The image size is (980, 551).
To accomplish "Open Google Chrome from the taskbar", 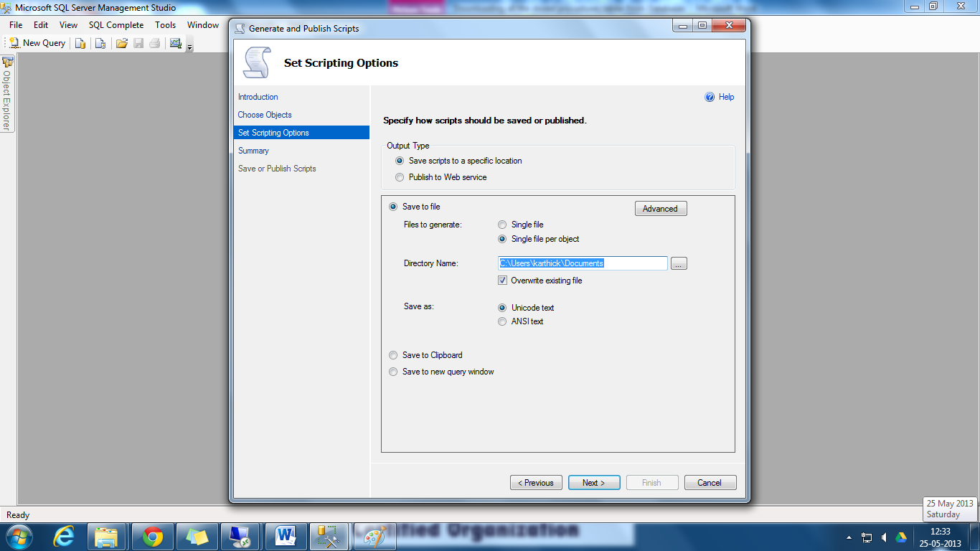I will pyautogui.click(x=152, y=537).
